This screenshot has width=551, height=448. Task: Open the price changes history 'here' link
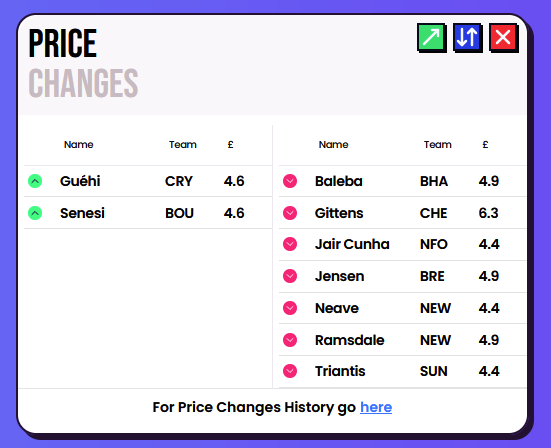(x=376, y=407)
